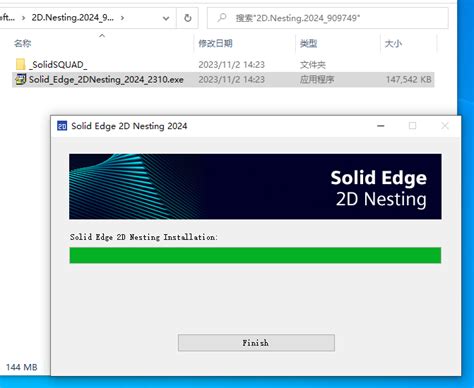Click the search magnifier icon
This screenshot has height=388, width=474.
[x=222, y=17]
